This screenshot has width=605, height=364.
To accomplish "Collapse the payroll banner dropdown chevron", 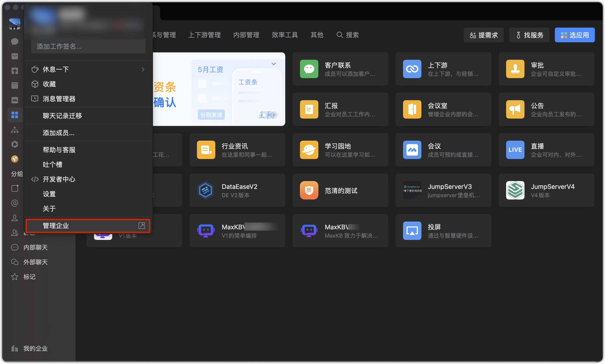I will pyautogui.click(x=274, y=64).
